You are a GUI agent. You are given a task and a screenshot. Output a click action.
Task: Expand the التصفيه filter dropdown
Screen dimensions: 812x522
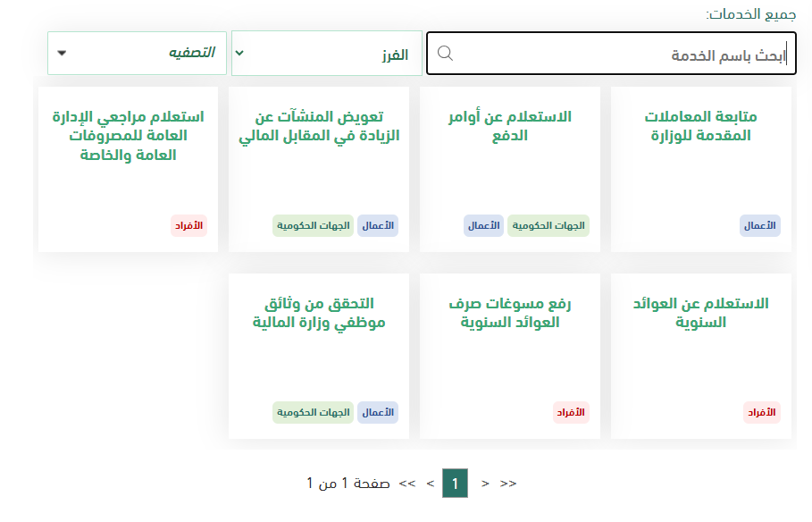pyautogui.click(x=137, y=53)
